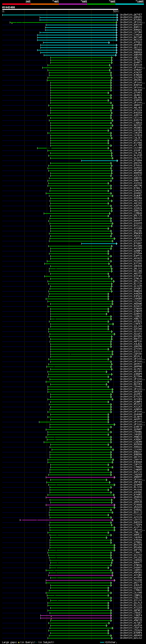Open hit UniRef100_B7U884
The height and width of the screenshot is (644, 146).
pyautogui.click(x=131, y=161)
